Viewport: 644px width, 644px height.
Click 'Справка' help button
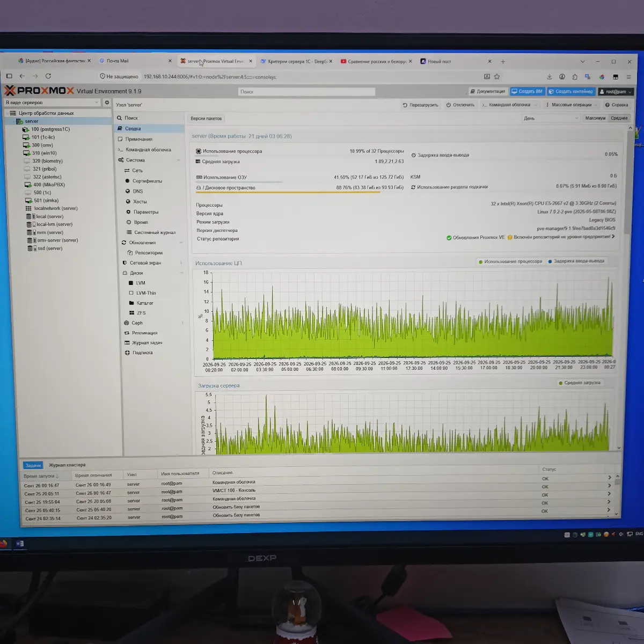[x=617, y=105]
